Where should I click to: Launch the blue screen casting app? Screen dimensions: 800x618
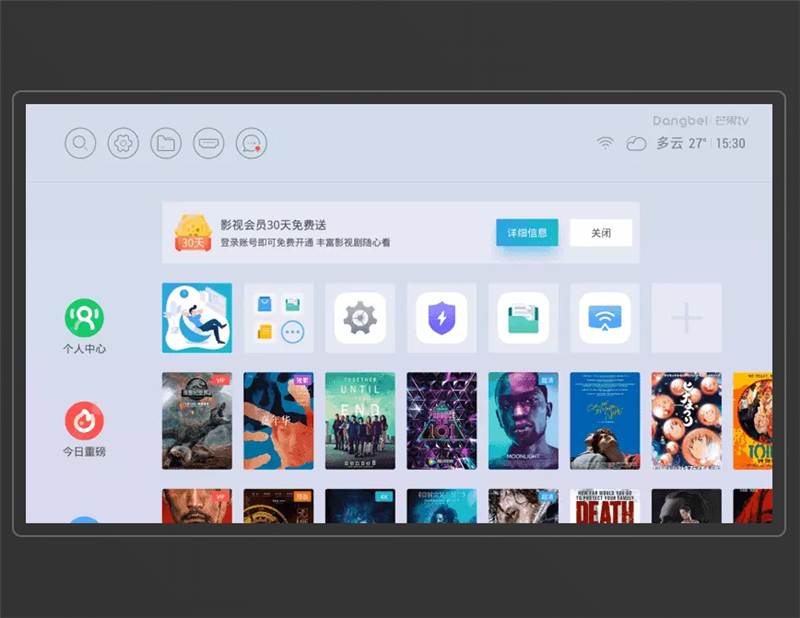[x=605, y=318]
